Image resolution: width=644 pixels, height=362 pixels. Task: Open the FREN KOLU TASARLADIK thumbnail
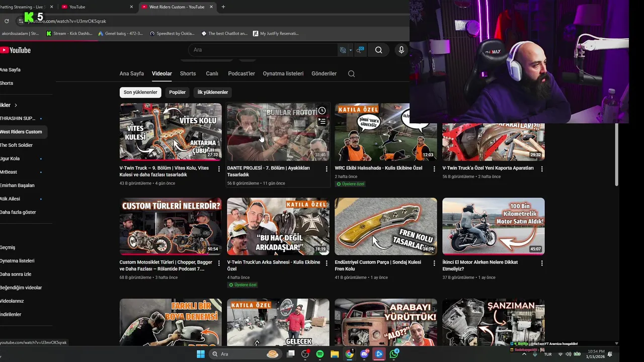click(386, 226)
